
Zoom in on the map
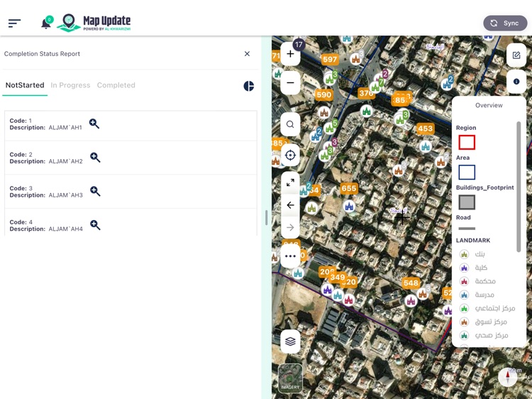point(290,54)
